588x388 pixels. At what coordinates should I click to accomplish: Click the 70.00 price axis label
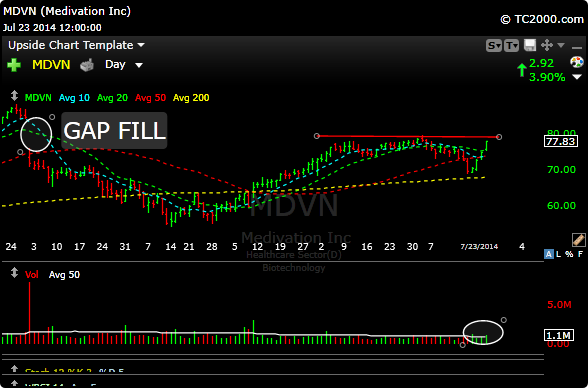(561, 169)
